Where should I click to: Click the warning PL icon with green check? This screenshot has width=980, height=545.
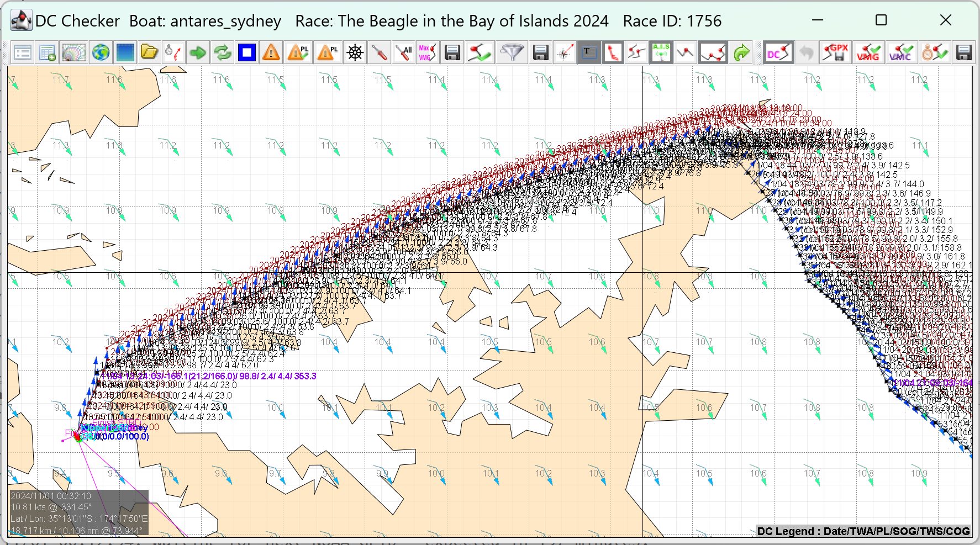[298, 53]
